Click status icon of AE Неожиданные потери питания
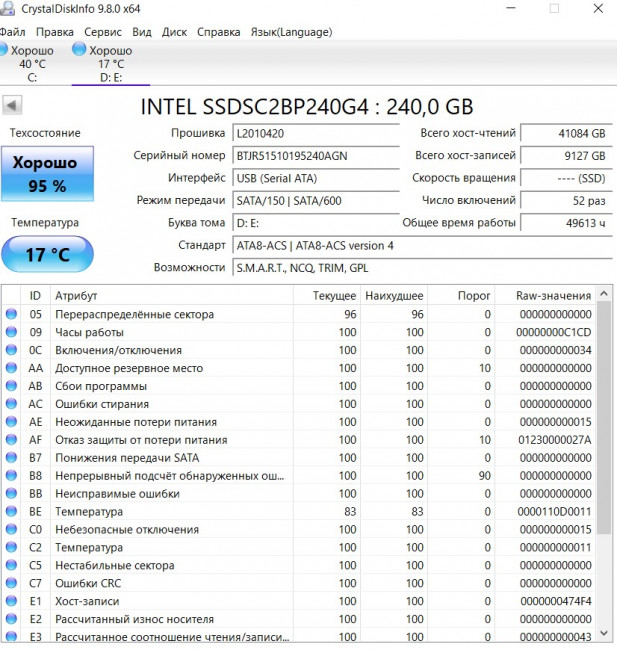Screen dimensions: 617x650 pyautogui.click(x=11, y=422)
